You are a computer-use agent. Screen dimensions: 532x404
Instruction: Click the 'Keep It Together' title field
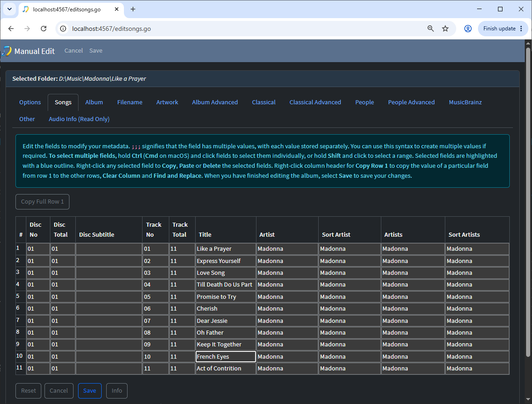point(226,344)
